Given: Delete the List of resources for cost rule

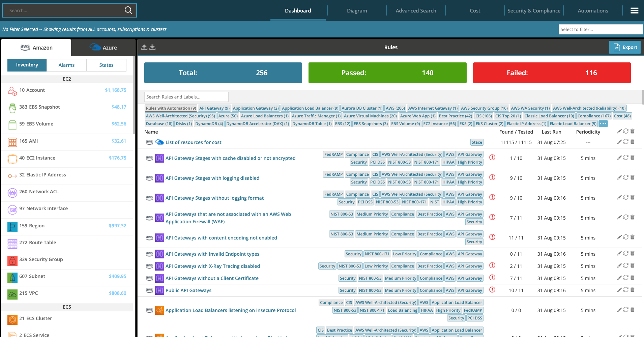Looking at the screenshot, I should click(633, 142).
